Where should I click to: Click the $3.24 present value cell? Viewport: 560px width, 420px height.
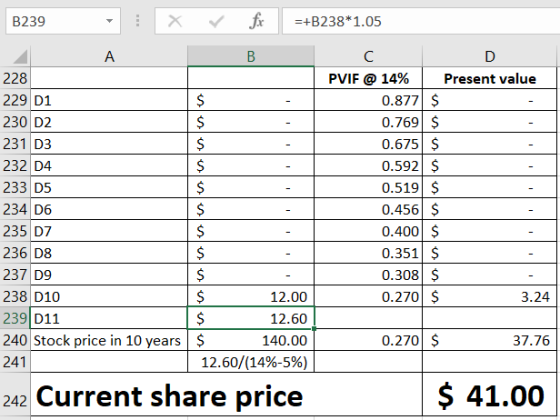pos(490,296)
